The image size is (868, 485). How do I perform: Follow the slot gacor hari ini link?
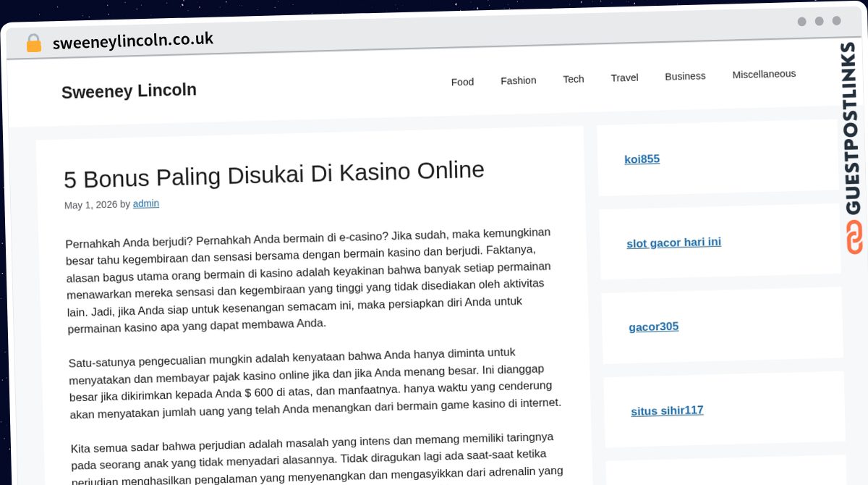coord(673,242)
